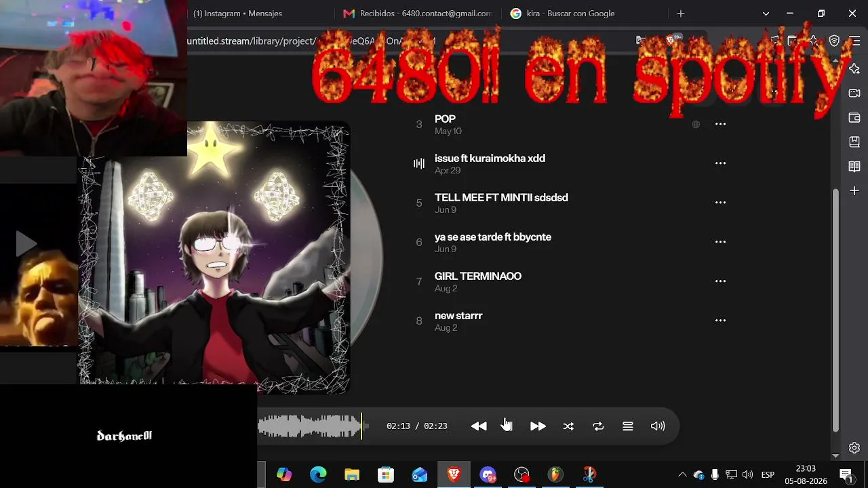Expand the tab search dropdown
868x488 pixels.
(x=766, y=14)
